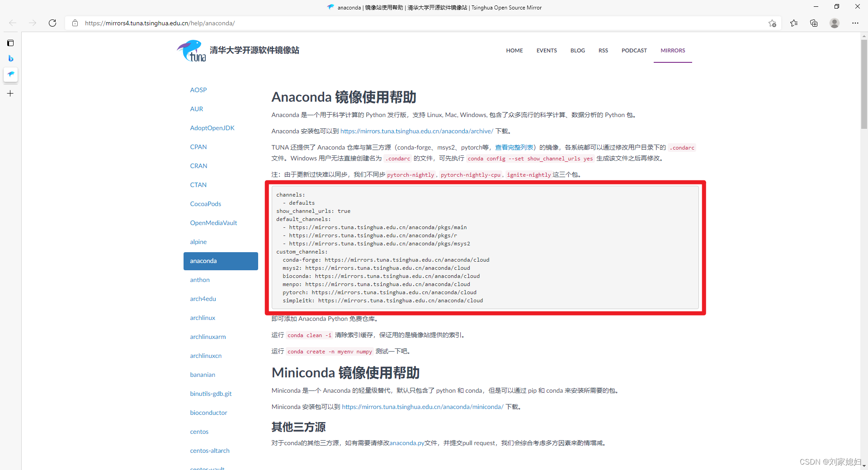The height and width of the screenshot is (470, 868).
Task: Open bioconductor help in the sidebar
Action: [x=208, y=413]
